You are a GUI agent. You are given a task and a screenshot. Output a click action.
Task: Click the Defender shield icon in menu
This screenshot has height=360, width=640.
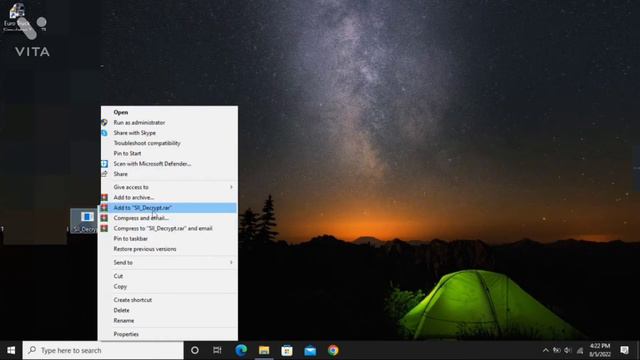tap(104, 164)
